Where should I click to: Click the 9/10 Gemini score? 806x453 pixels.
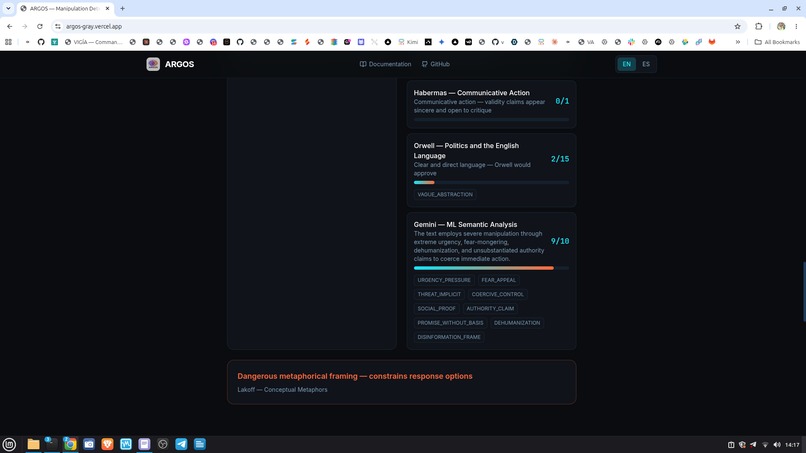(560, 241)
